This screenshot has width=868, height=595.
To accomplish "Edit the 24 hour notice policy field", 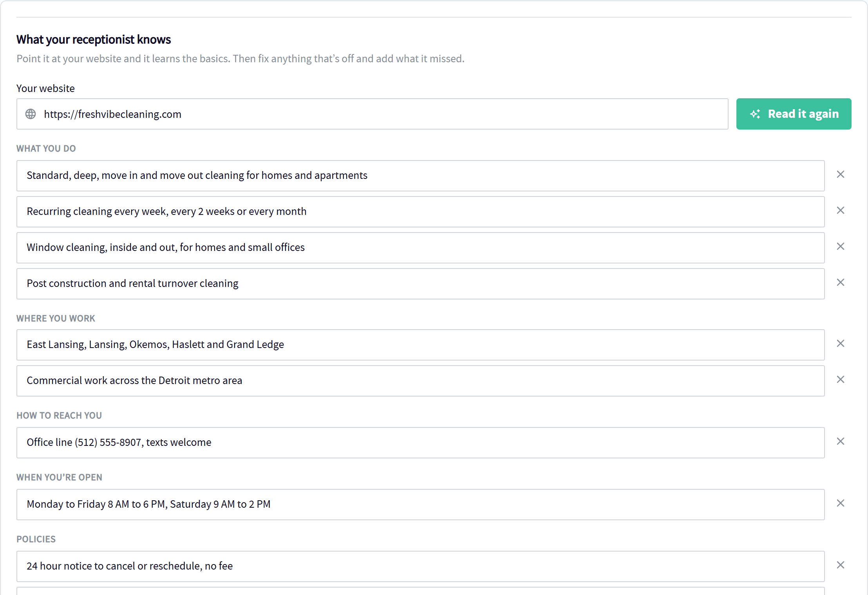I will (x=420, y=566).
